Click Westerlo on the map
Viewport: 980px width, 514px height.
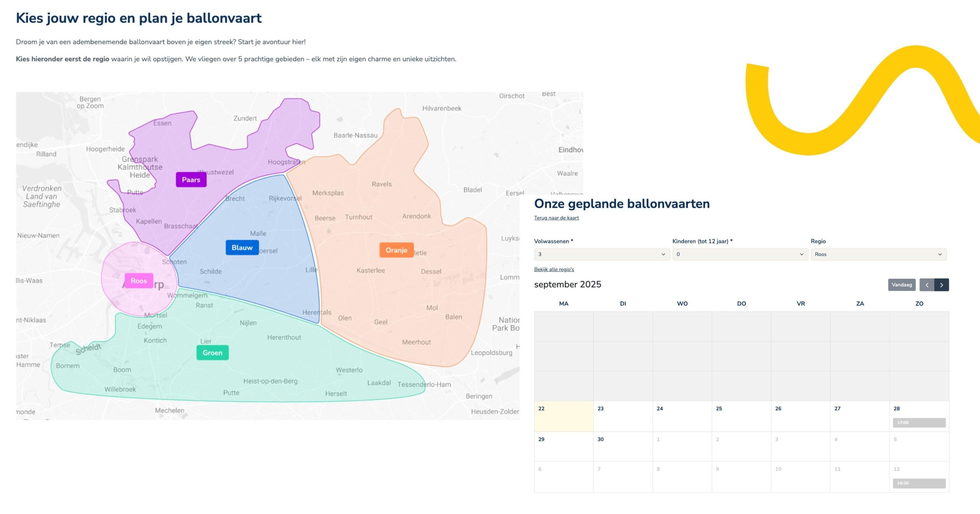(349, 370)
